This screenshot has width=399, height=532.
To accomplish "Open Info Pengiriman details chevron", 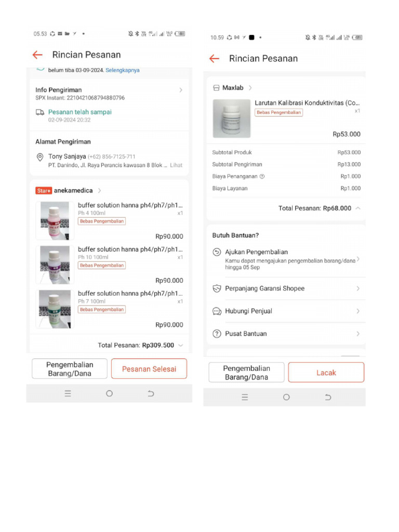I will [x=181, y=90].
